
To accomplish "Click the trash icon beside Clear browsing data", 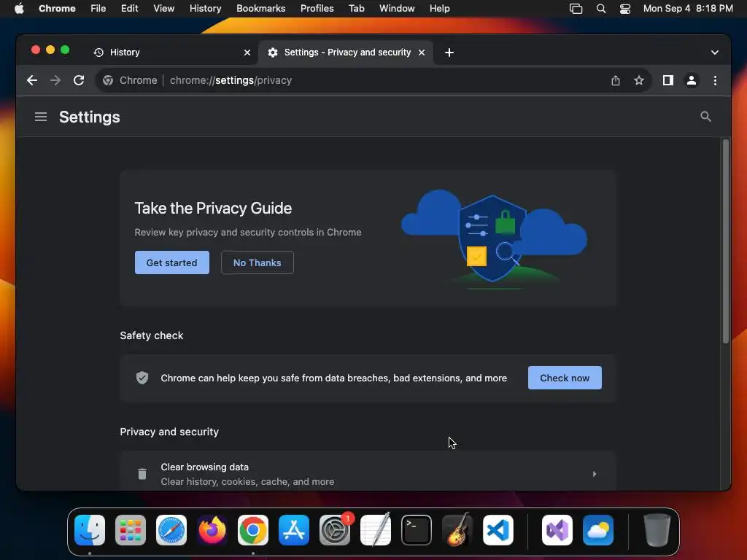I will tap(142, 474).
